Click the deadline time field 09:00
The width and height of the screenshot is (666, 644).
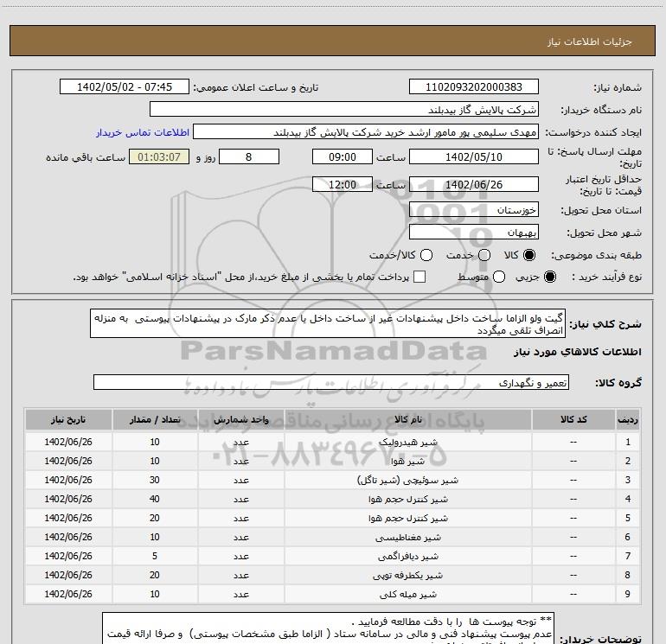pyautogui.click(x=343, y=156)
